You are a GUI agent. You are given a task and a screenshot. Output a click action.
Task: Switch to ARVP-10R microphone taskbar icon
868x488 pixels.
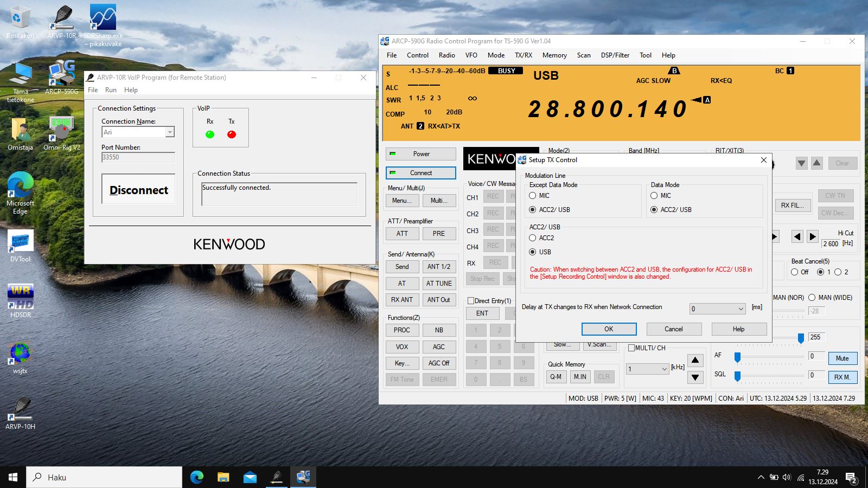click(x=277, y=477)
